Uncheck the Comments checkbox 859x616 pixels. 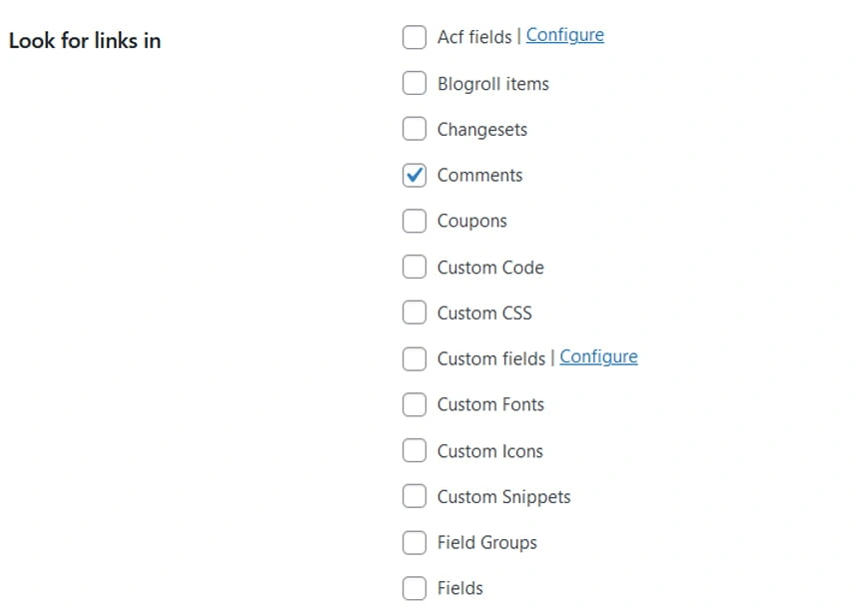pos(414,176)
